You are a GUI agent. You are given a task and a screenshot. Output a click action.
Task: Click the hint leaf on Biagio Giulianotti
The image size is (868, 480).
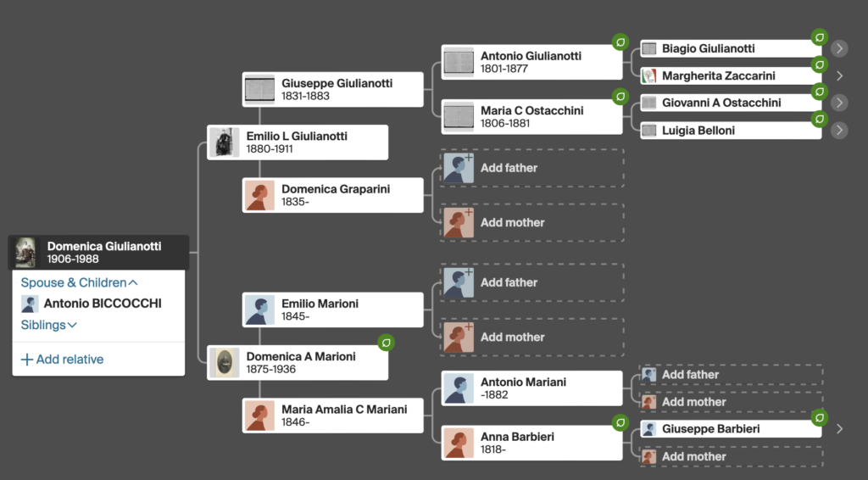point(820,37)
